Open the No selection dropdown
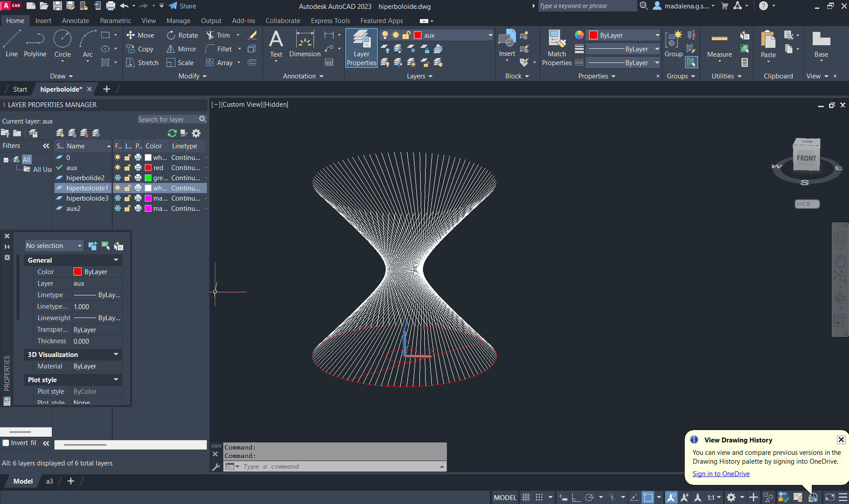Viewport: 849px width, 504px height. click(54, 246)
